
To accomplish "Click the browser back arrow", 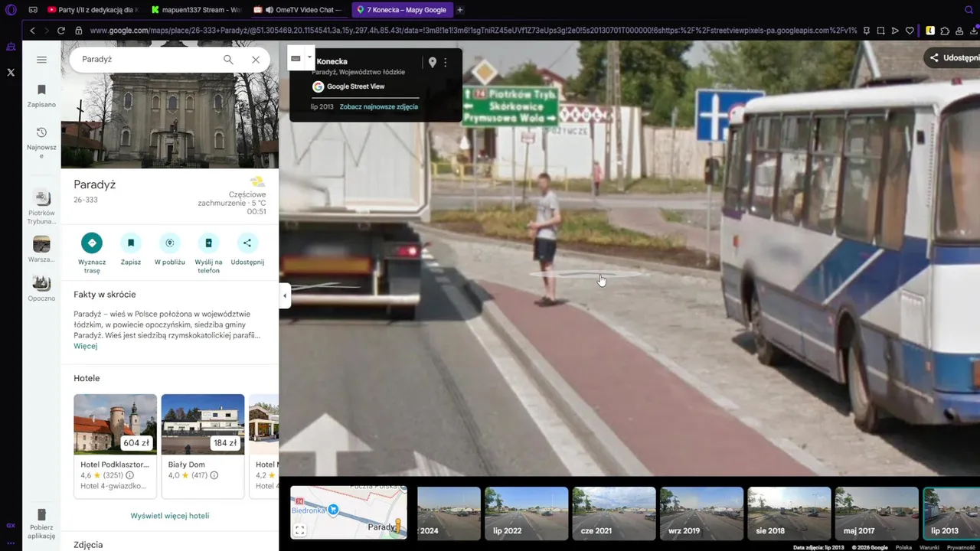I will (x=32, y=31).
